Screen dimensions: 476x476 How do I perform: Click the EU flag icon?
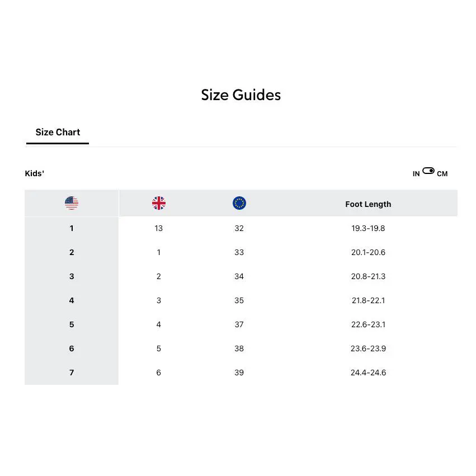[239, 203]
